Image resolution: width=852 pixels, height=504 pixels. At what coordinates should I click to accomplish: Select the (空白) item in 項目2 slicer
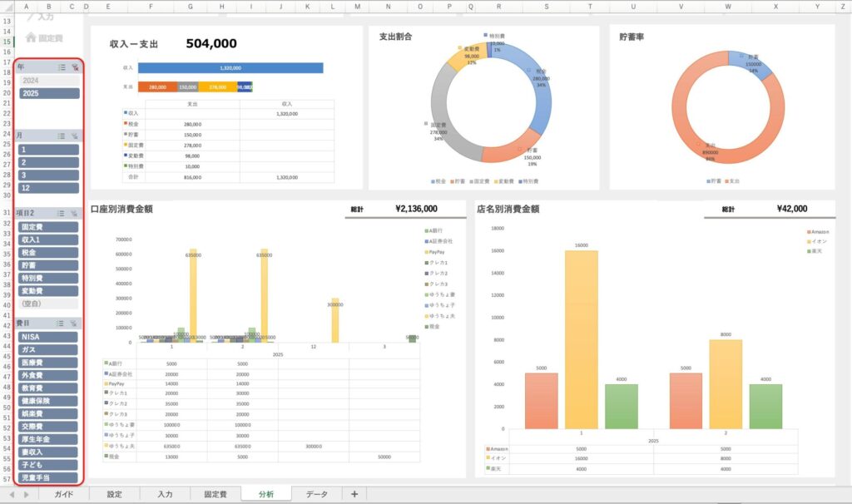49,304
